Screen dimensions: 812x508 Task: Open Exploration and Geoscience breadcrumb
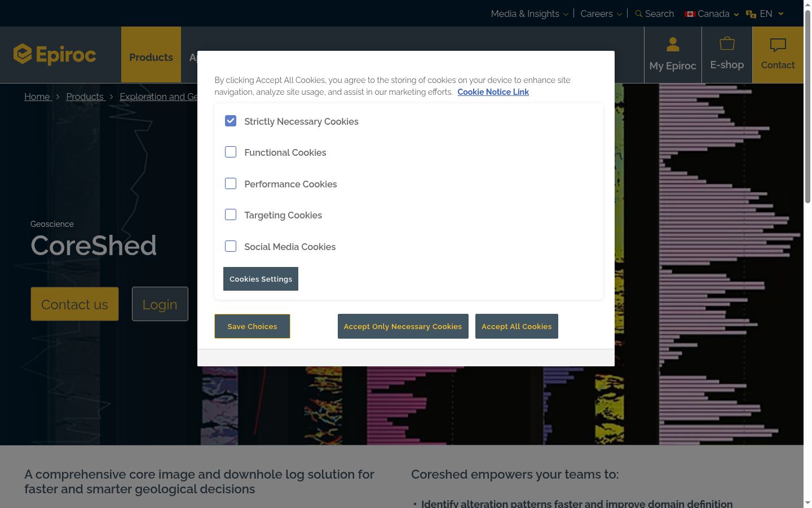click(158, 97)
